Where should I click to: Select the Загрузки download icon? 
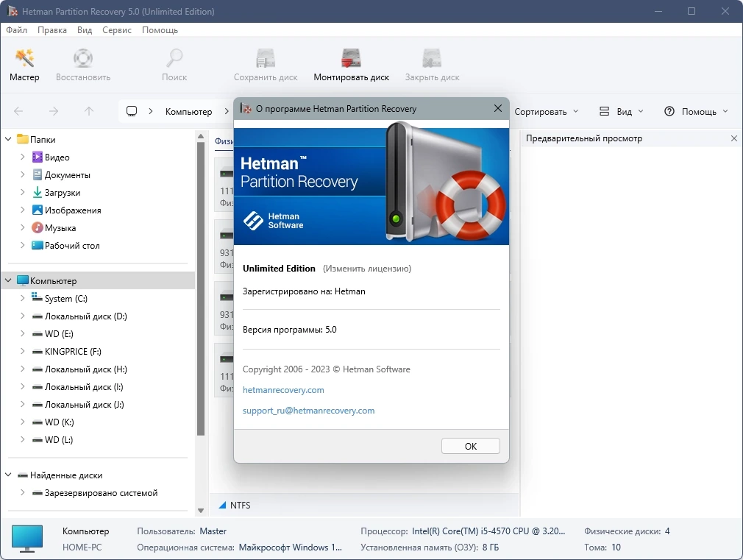37,192
